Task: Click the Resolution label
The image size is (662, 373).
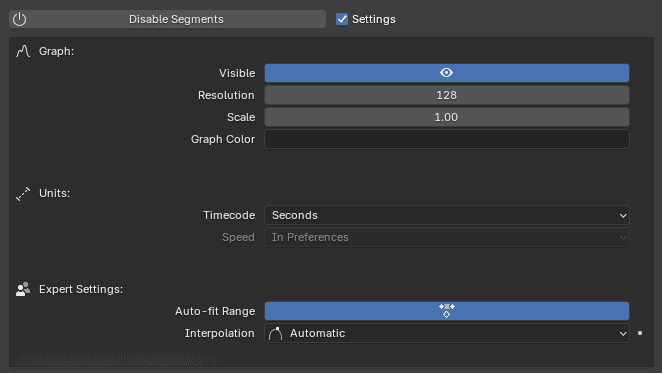Action: pos(226,95)
